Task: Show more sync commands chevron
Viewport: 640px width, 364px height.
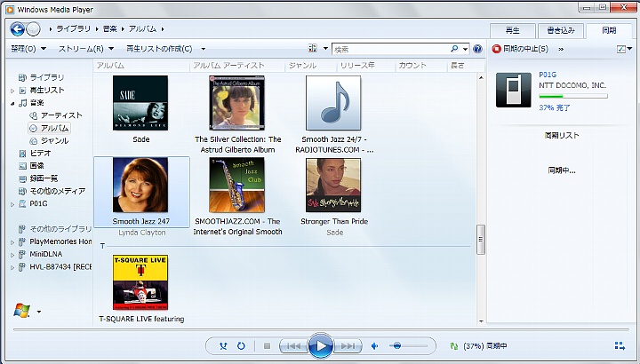Action: click(x=561, y=49)
